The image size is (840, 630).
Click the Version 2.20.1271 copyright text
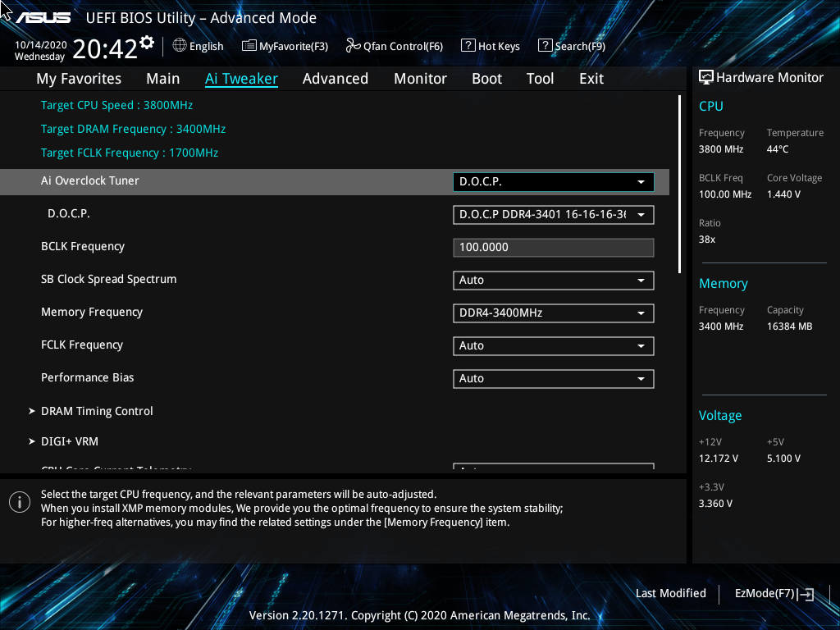click(419, 615)
